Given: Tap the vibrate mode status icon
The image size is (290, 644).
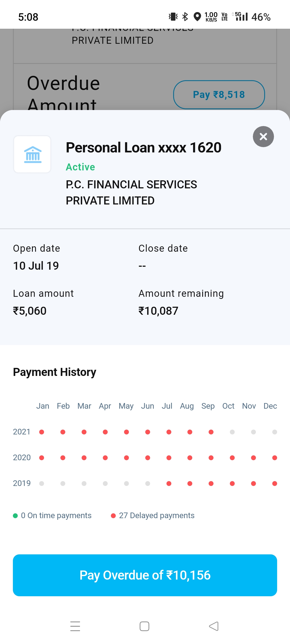Looking at the screenshot, I should [x=173, y=17].
